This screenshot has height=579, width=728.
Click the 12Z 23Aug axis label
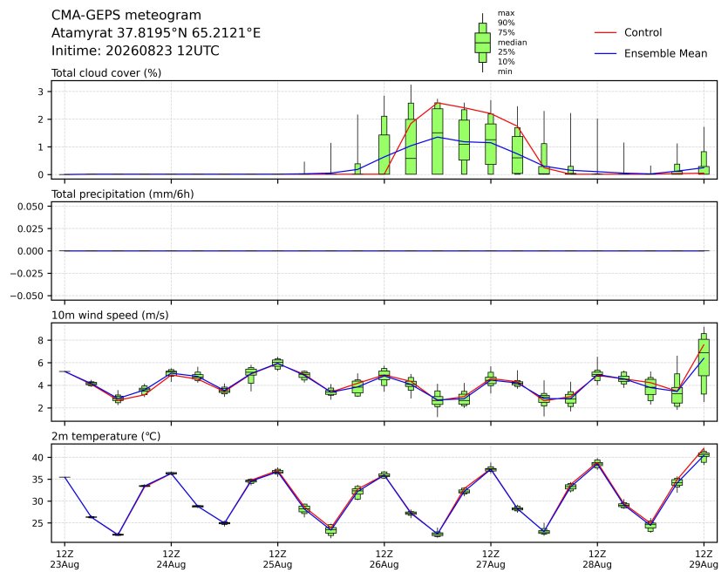point(65,560)
